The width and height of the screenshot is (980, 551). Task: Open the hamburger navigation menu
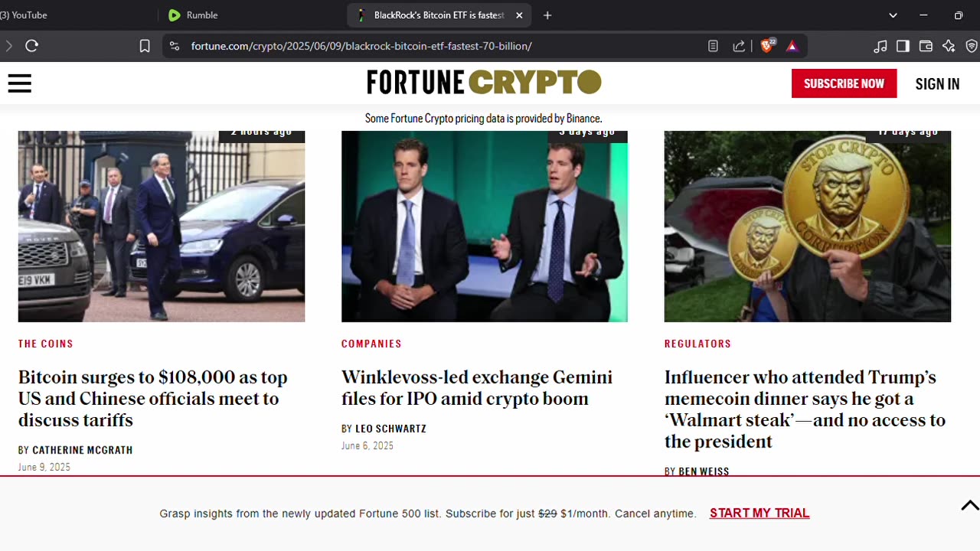pos(19,83)
